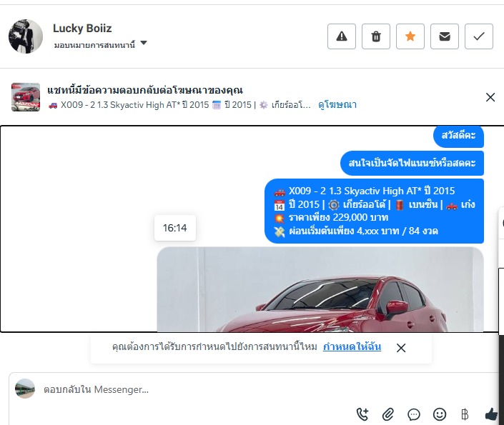Open the emoji picker smiley icon
This screenshot has height=425, width=504.
[440, 414]
